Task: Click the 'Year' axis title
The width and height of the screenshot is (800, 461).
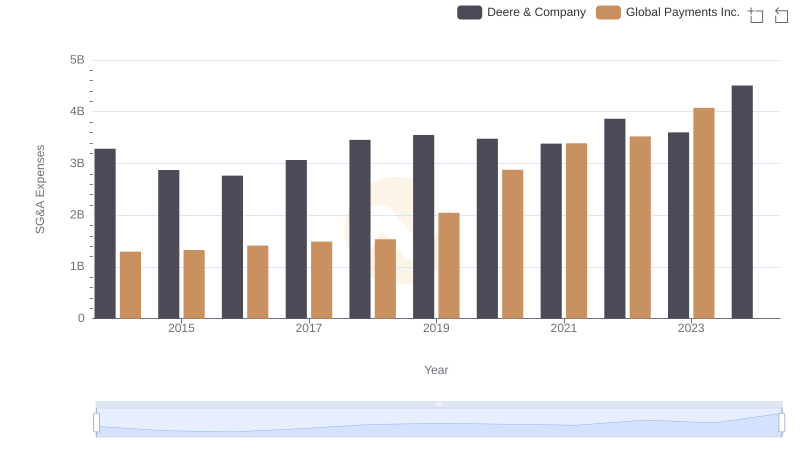Action: point(436,370)
